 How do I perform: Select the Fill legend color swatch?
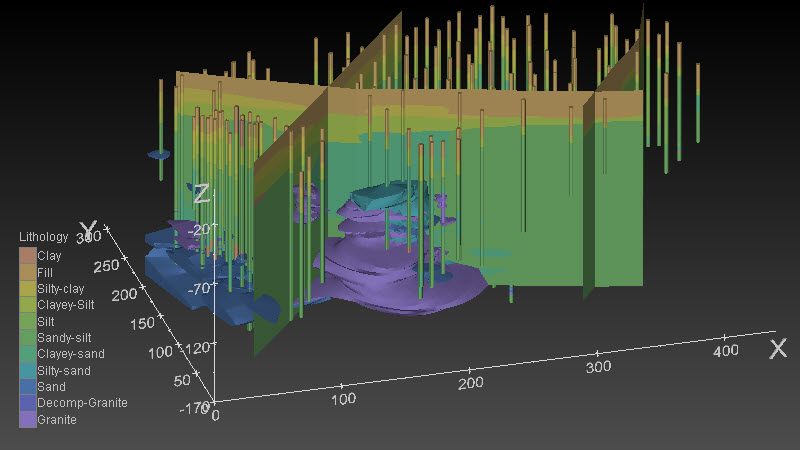click(27, 272)
